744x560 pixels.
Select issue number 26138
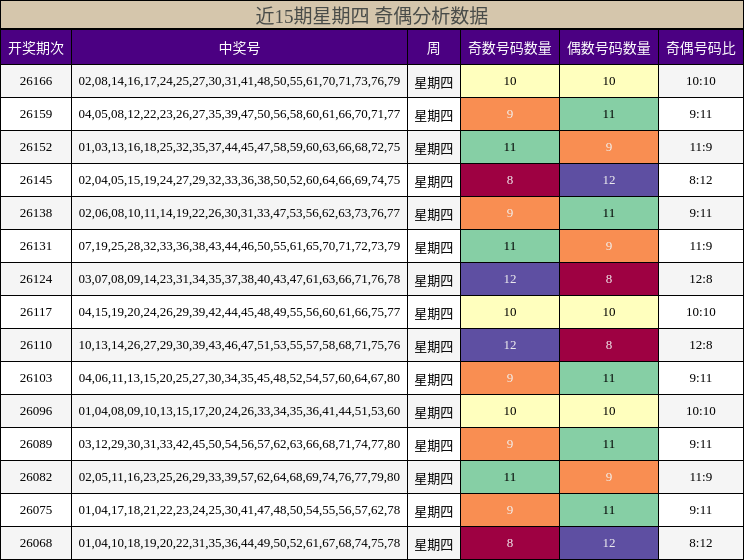point(36,213)
